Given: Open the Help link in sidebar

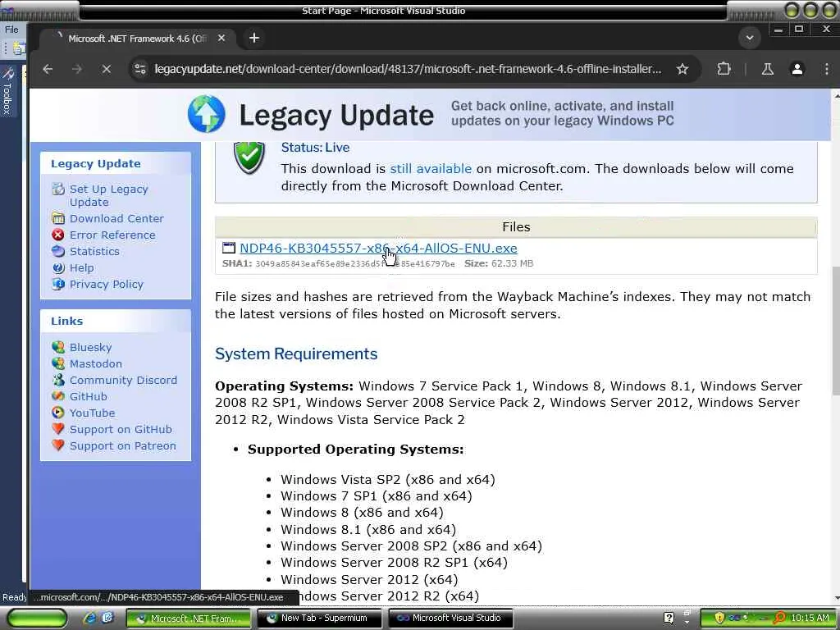Looking at the screenshot, I should (81, 268).
